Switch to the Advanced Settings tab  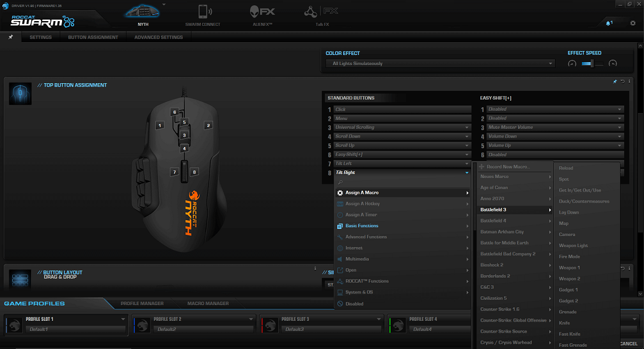(x=159, y=37)
